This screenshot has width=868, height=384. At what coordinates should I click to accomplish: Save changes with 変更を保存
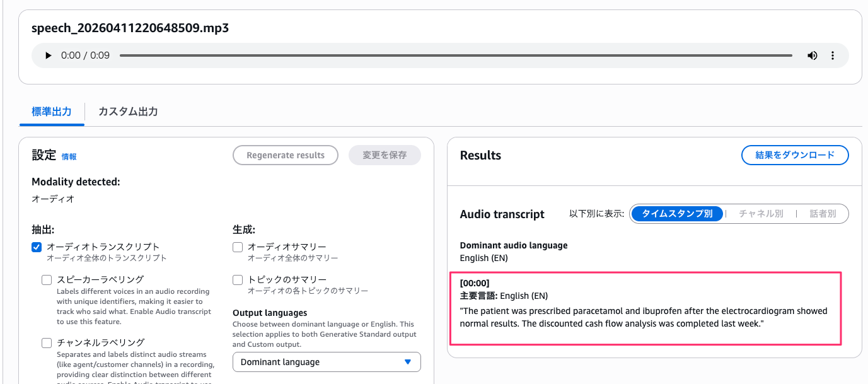[385, 154]
